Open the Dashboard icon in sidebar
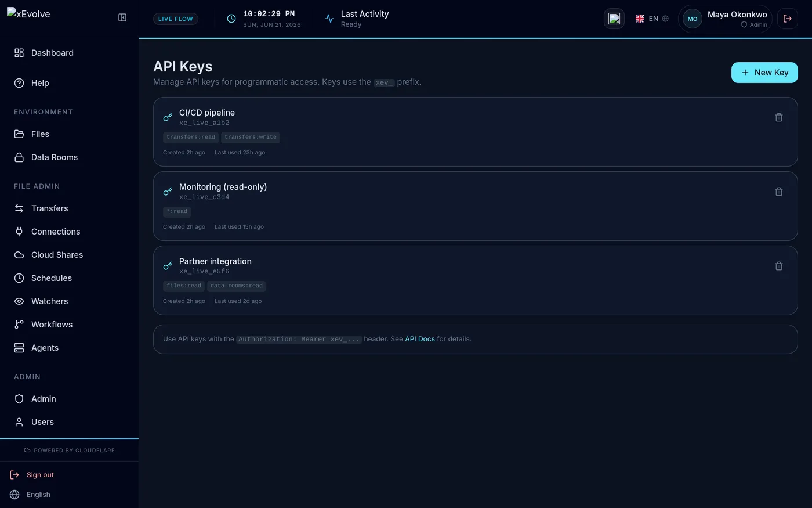The image size is (812, 508). coord(19,53)
